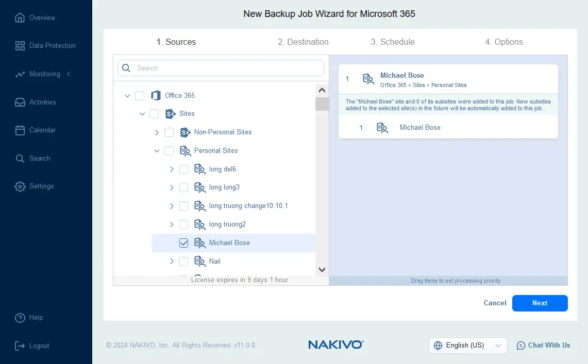Image resolution: width=588 pixels, height=364 pixels.
Task: Click the tree scrollbar down arrow
Action: pos(322,270)
